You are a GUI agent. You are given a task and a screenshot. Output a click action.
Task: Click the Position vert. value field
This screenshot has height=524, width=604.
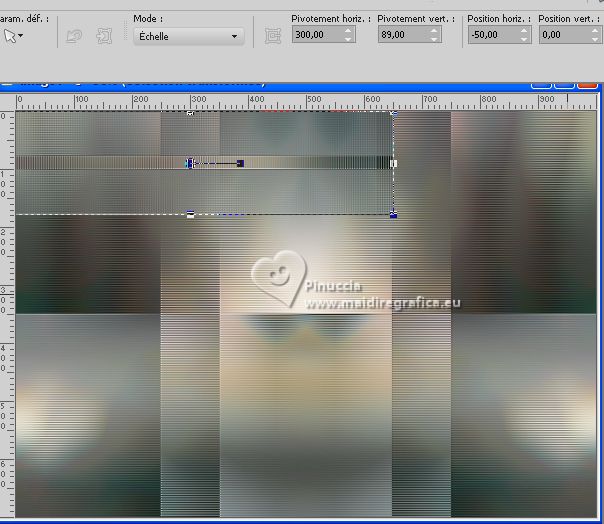click(x=564, y=35)
